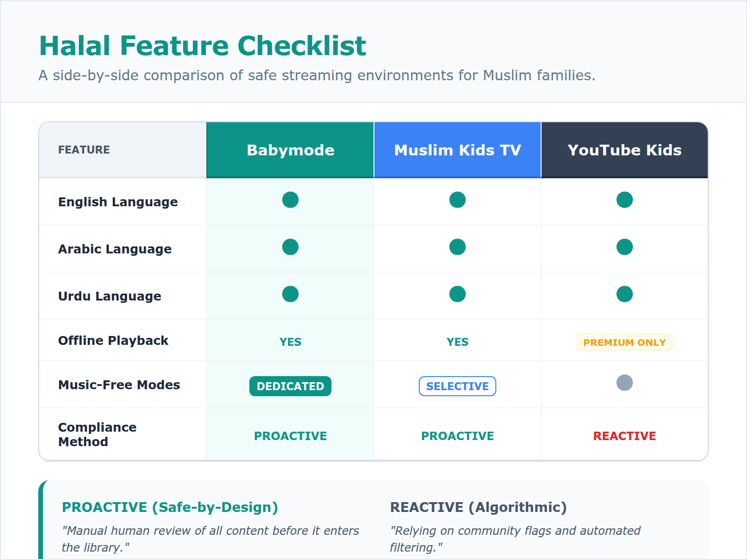The height and width of the screenshot is (560, 747).
Task: Click the gray Music-Free Modes dot under YouTube Kids
Action: click(x=625, y=383)
